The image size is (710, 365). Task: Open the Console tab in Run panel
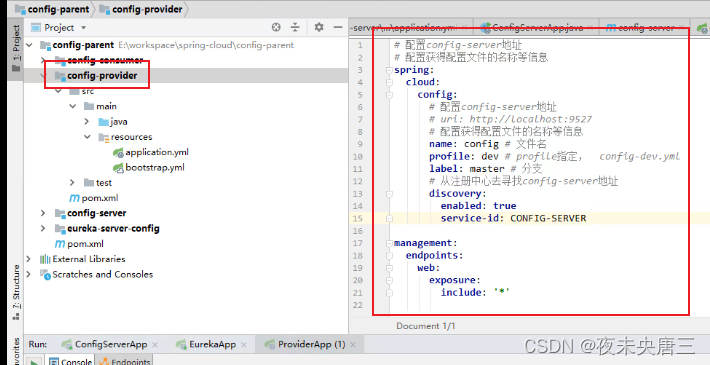[x=71, y=360]
